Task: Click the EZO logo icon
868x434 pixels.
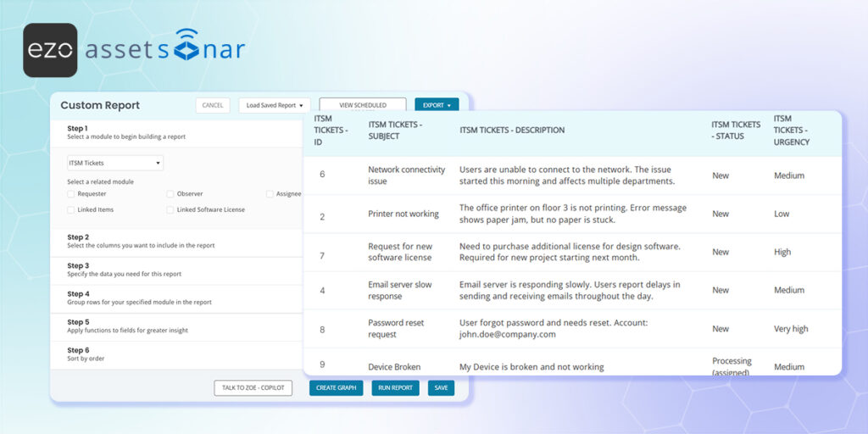Action: [x=50, y=49]
